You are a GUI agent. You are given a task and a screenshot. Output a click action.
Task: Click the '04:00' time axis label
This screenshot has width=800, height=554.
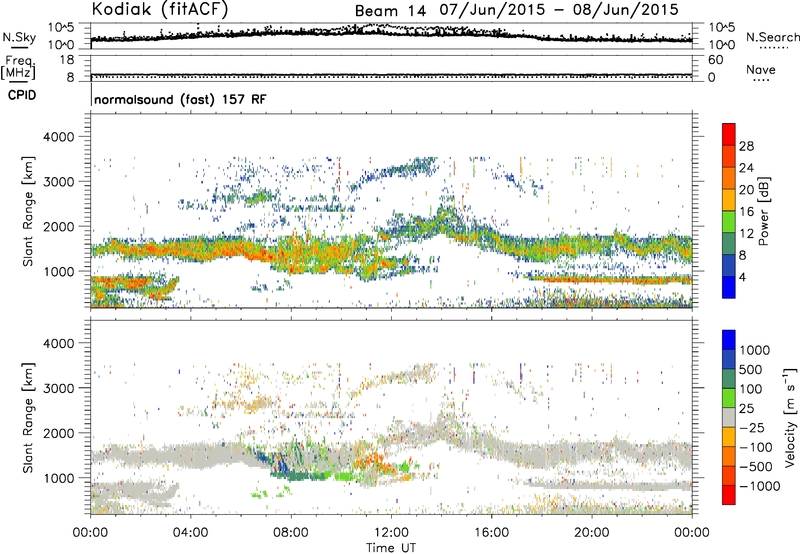point(190,533)
